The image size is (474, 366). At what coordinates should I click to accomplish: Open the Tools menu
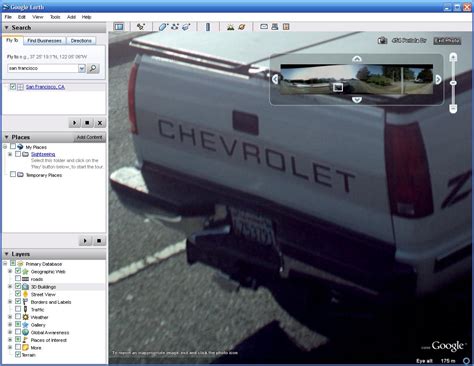(55, 17)
